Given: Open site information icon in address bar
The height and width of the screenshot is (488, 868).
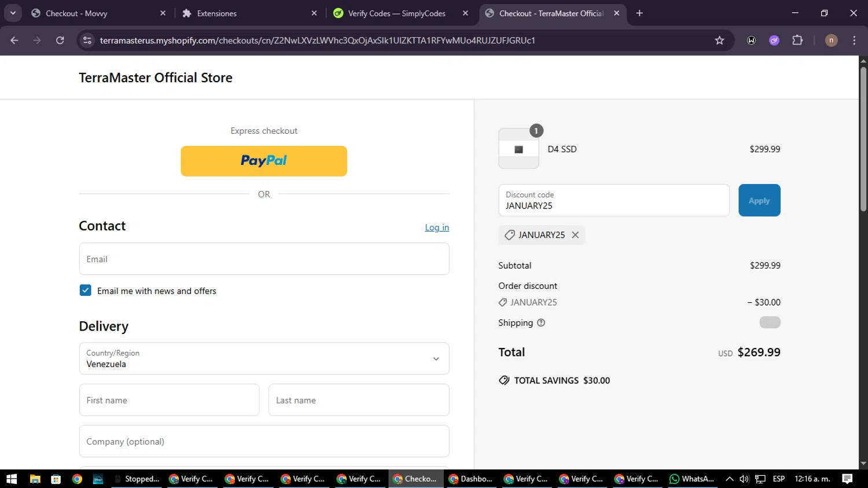Looking at the screenshot, I should (87, 41).
